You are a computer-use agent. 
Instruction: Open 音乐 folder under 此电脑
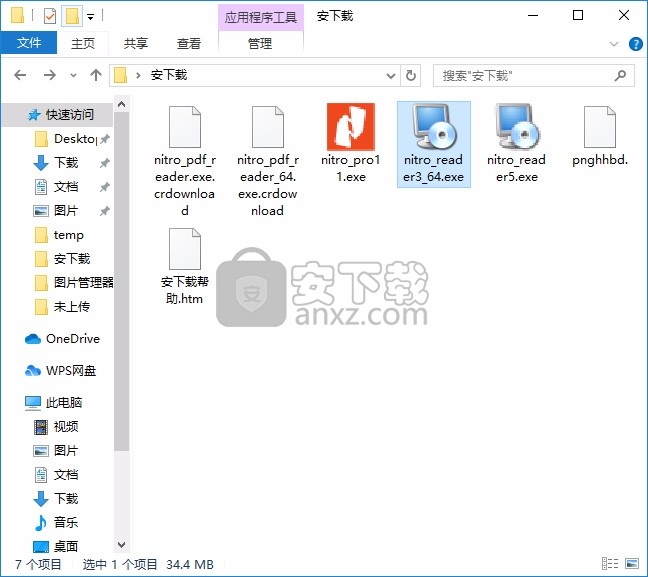(x=55, y=522)
